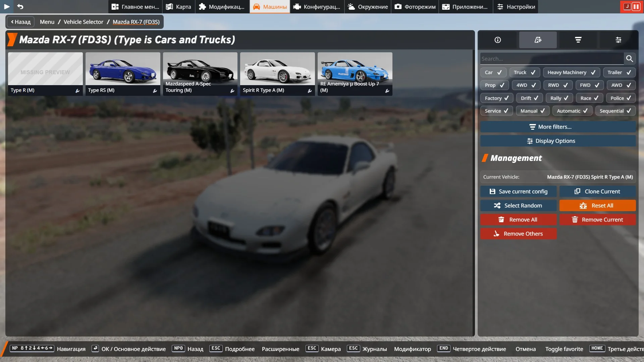Open the info panel tab icon

(498, 40)
